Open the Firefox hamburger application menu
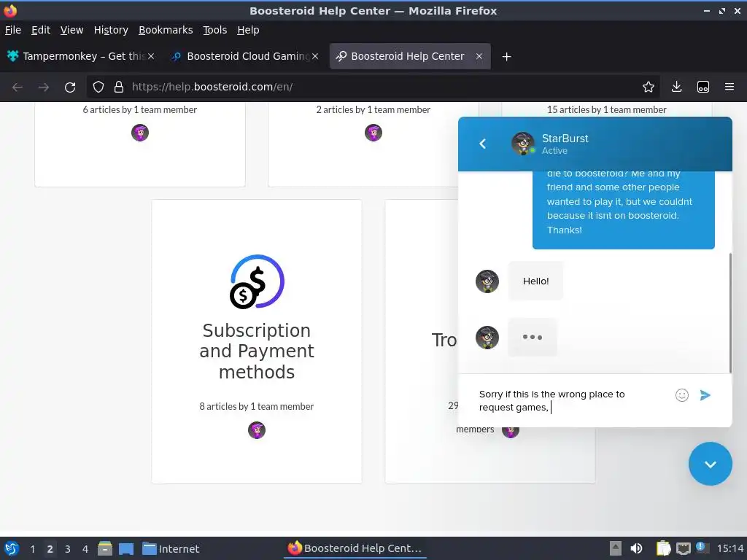The image size is (747, 560). pyautogui.click(x=729, y=87)
